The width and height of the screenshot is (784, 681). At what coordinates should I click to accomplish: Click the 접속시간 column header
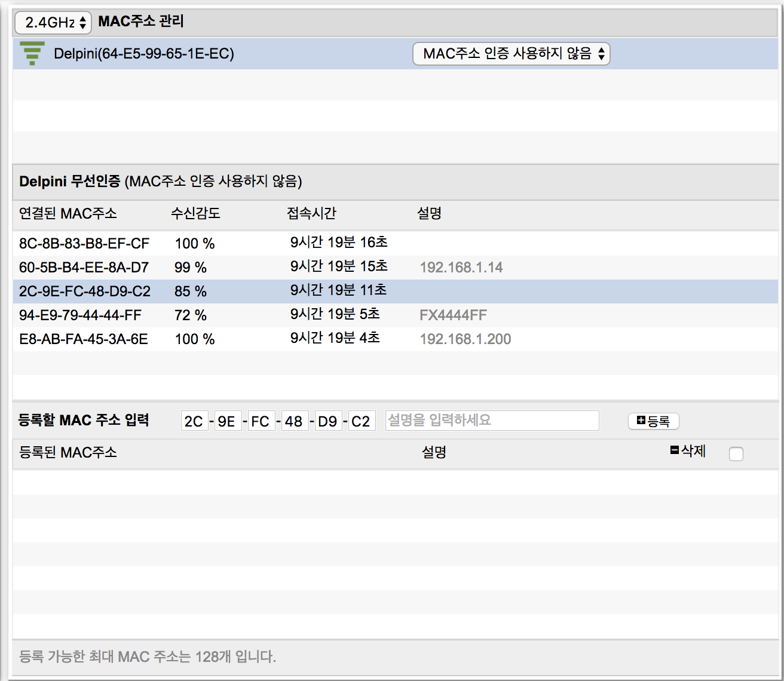point(311,214)
